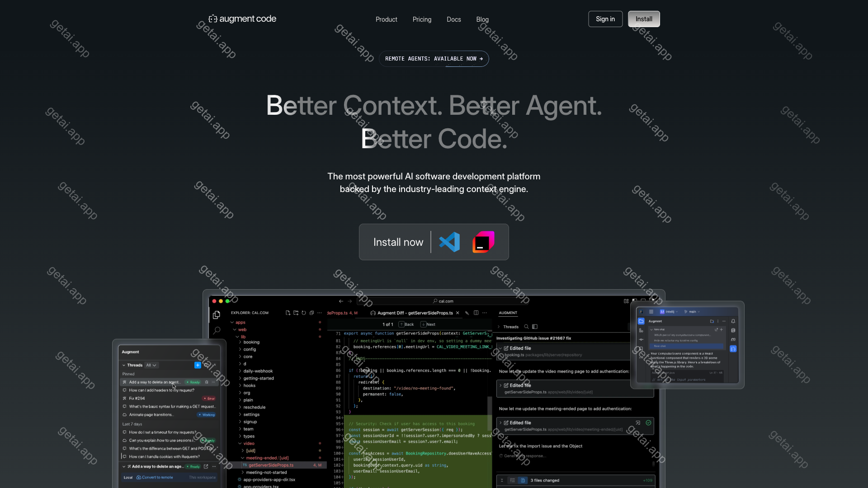Expand the booking folder
Image resolution: width=868 pixels, height=488 pixels.
coord(240,343)
